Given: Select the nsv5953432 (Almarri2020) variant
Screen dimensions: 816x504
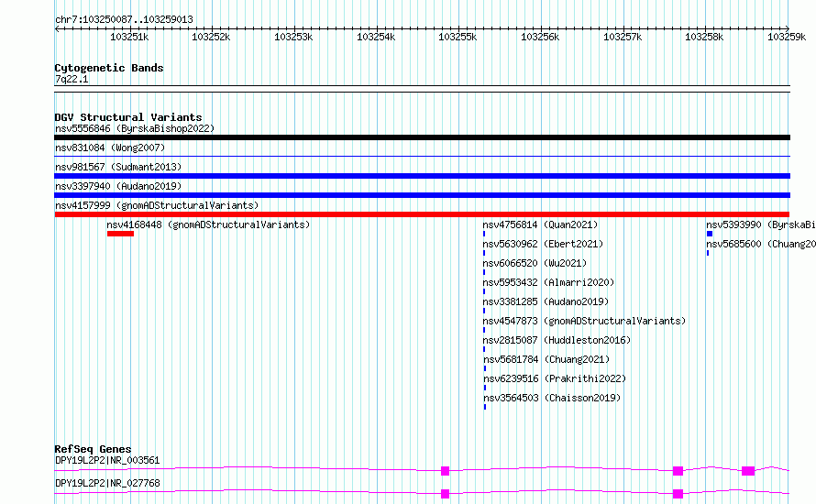Looking at the screenshot, I should 548,282.
